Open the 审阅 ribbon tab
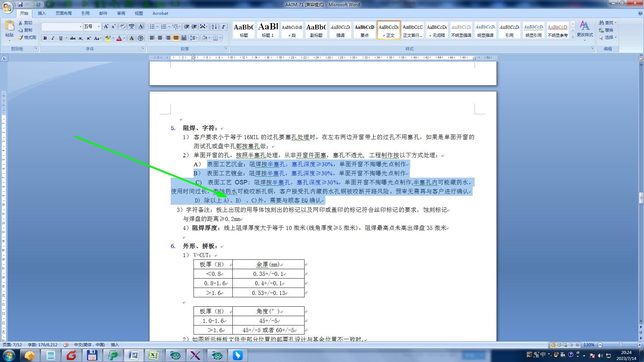This screenshot has height=362, width=644. pyautogui.click(x=121, y=13)
